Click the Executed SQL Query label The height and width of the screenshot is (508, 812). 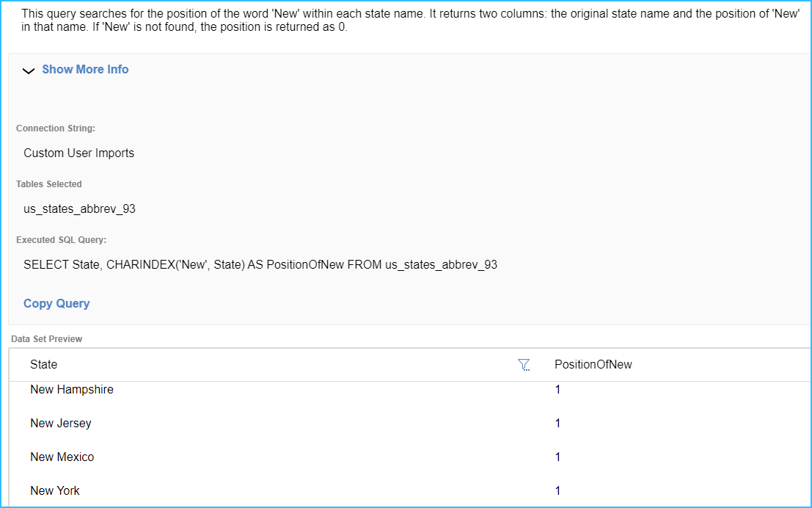click(62, 240)
